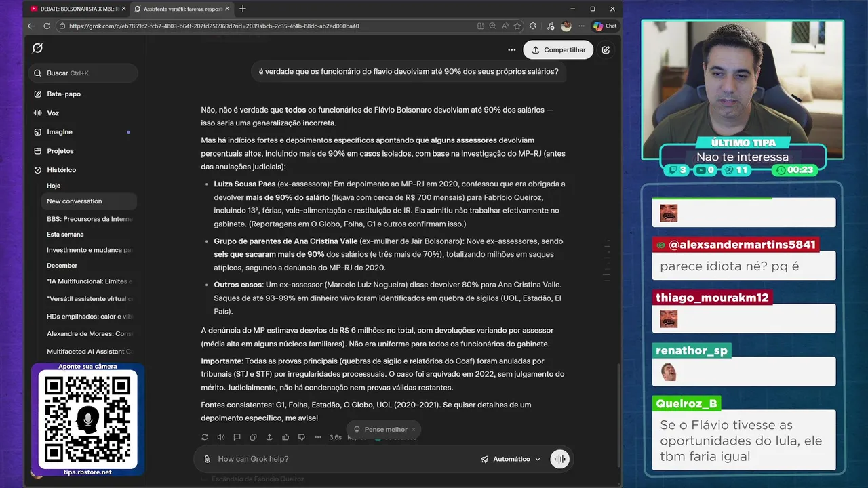Dislike the response with thumbs down
The width and height of the screenshot is (868, 488).
(302, 437)
